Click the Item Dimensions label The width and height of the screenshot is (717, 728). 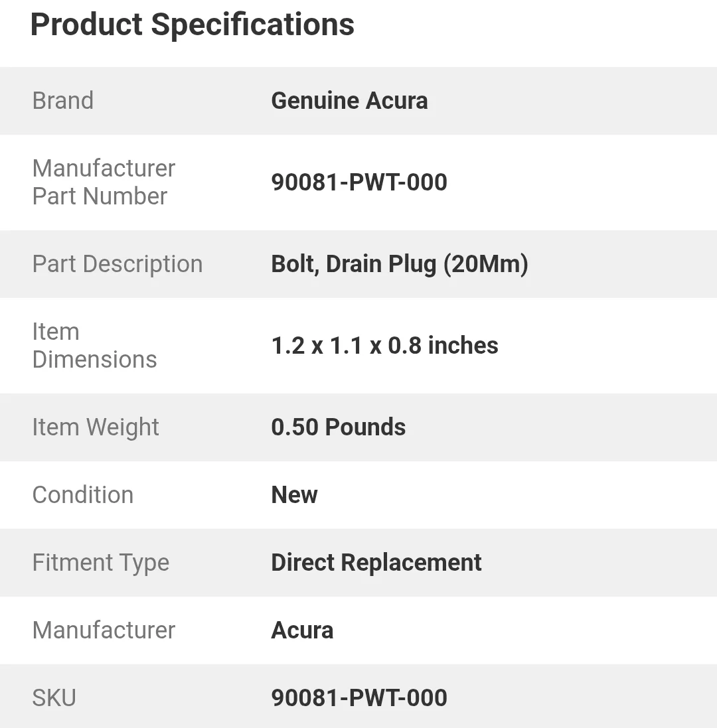click(94, 346)
